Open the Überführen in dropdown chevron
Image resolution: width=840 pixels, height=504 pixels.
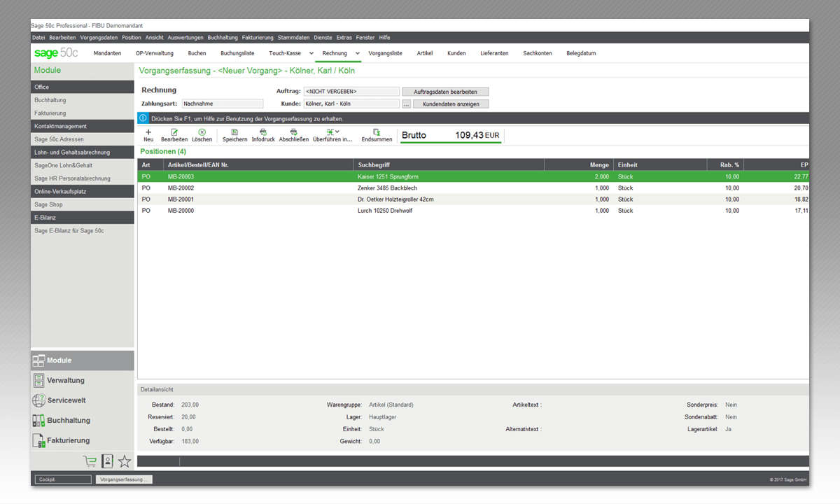tap(337, 132)
